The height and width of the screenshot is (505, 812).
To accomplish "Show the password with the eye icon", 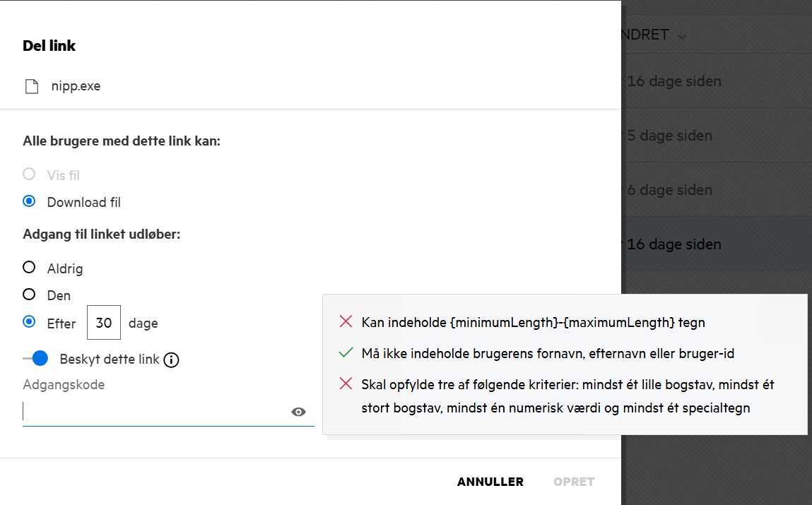I will pyautogui.click(x=298, y=412).
